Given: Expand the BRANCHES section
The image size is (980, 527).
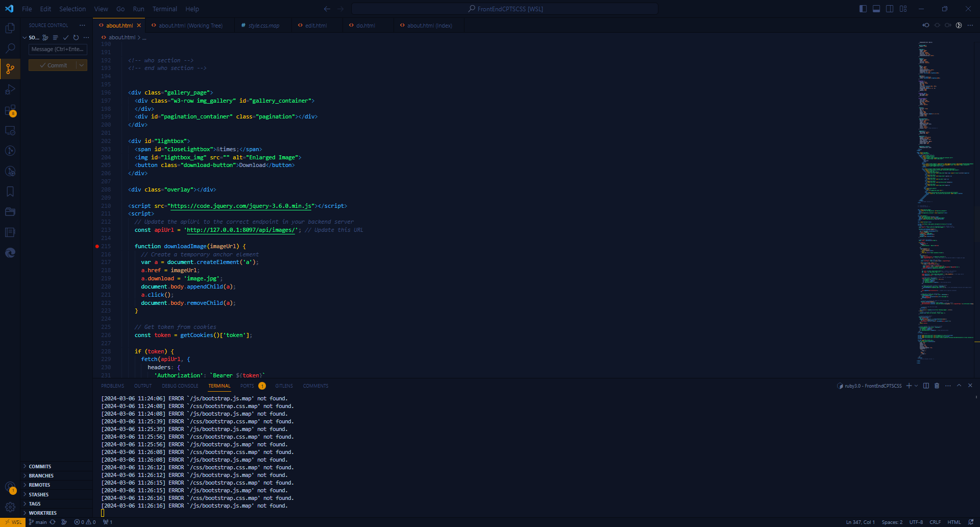Looking at the screenshot, I should [x=56, y=475].
